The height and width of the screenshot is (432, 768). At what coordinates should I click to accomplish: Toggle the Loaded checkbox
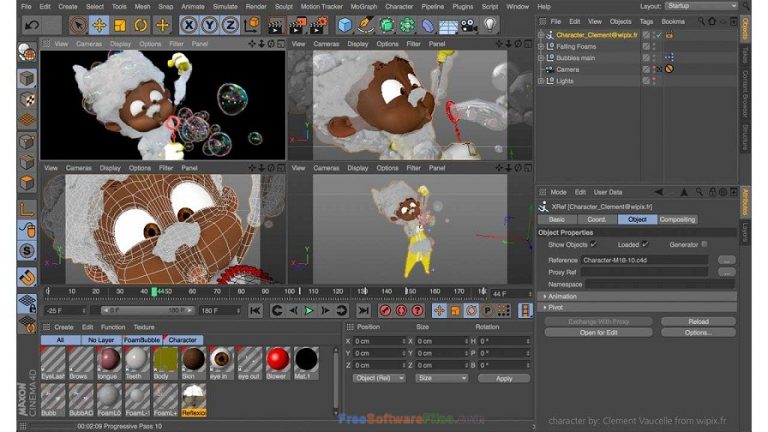tap(645, 244)
